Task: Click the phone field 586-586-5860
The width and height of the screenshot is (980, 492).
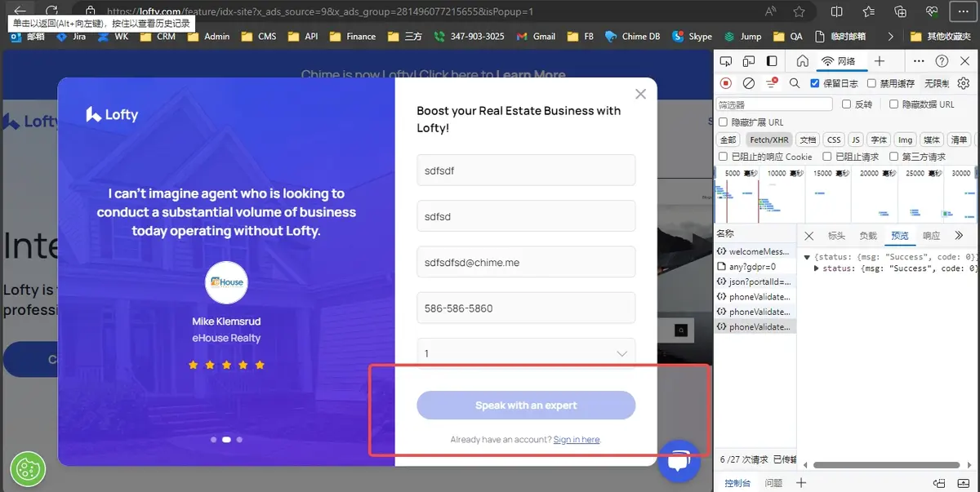Action: 526,308
